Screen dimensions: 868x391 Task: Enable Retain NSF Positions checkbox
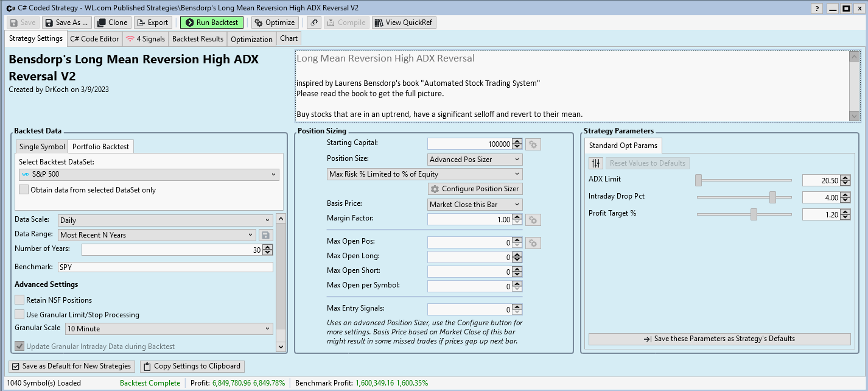point(20,300)
